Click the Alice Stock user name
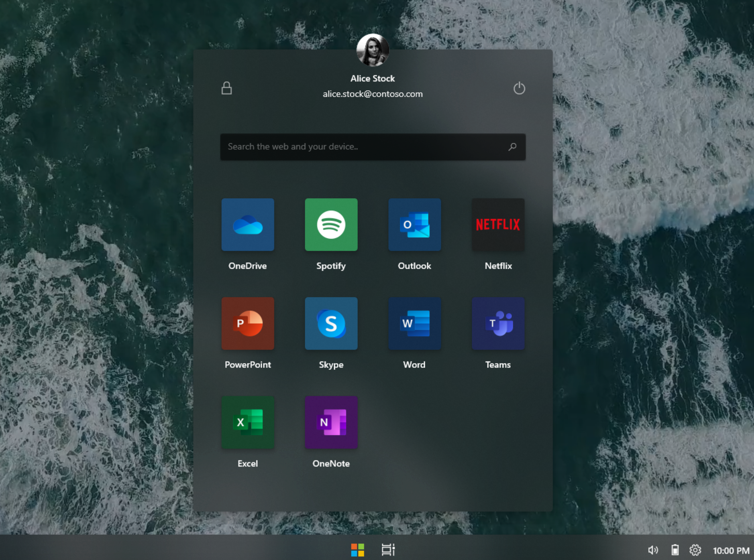The height and width of the screenshot is (560, 754). tap(373, 79)
